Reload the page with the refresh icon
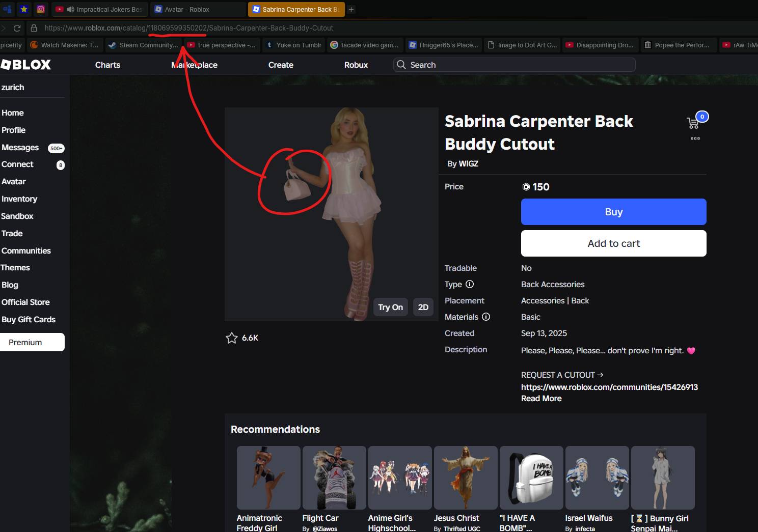Screen dimensions: 758x532 click(17, 28)
